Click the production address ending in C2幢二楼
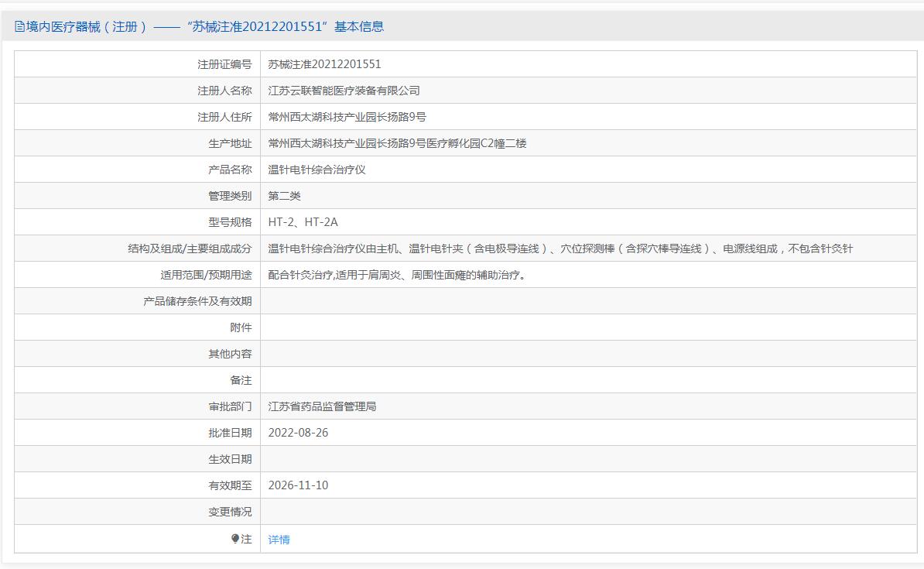This screenshot has height=569, width=924. point(397,143)
